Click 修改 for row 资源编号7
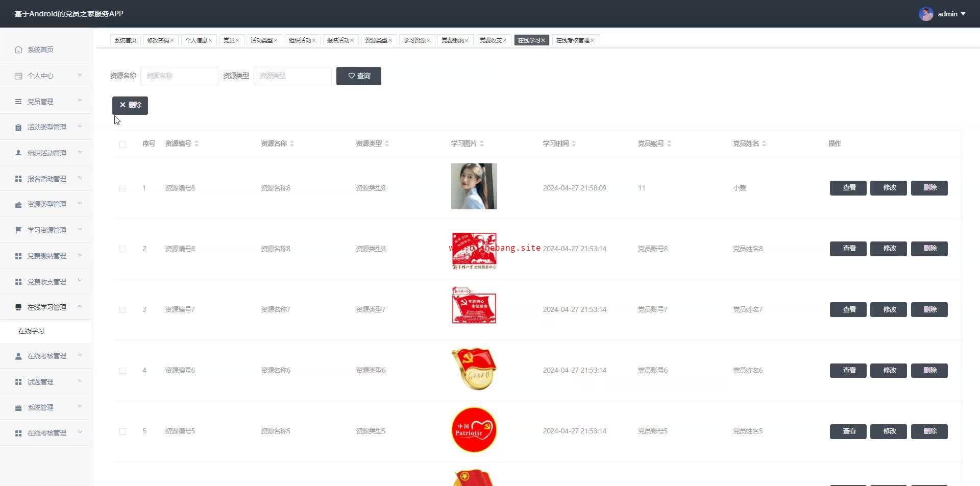This screenshot has width=980, height=486. point(889,309)
